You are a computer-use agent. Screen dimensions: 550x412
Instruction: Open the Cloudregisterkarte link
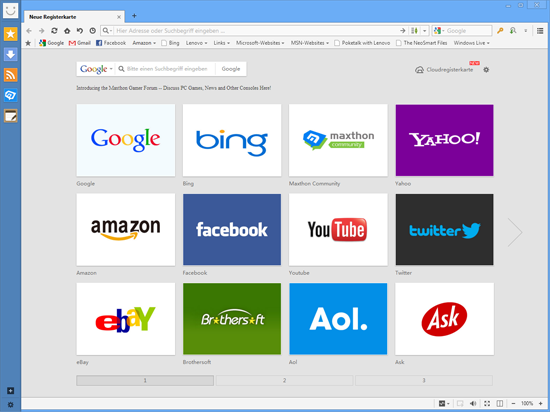point(444,70)
